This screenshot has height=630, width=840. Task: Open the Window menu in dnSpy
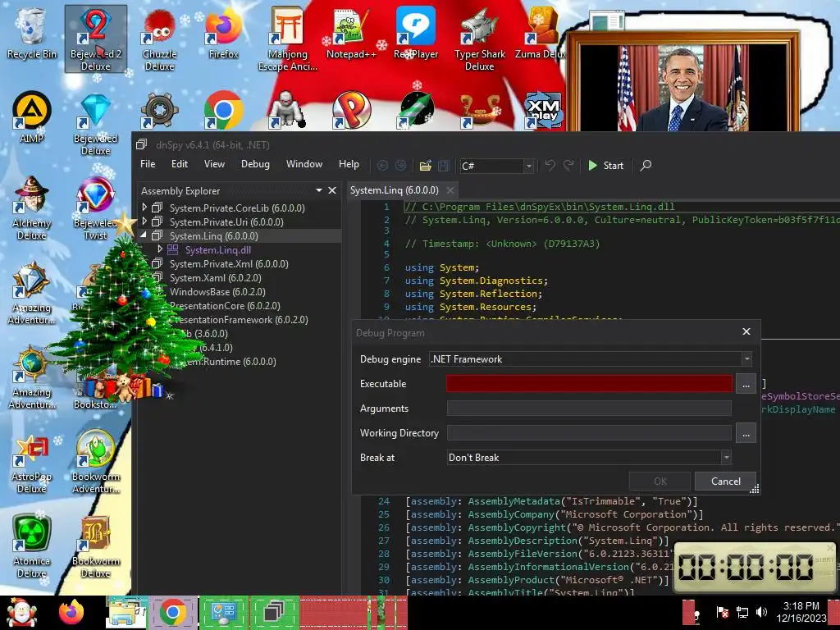tap(304, 164)
